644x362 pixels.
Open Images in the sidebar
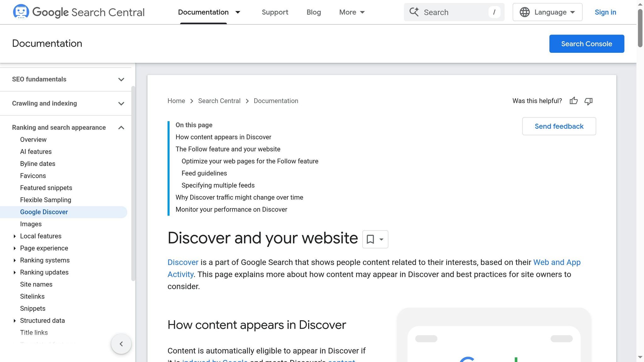[x=31, y=224]
